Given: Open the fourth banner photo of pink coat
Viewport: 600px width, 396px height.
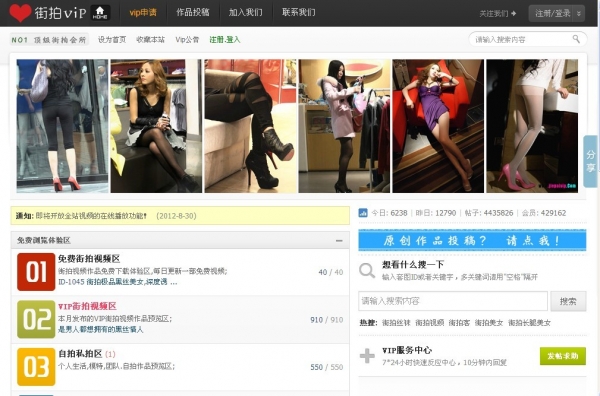Looking at the screenshot, I should click(x=344, y=125).
